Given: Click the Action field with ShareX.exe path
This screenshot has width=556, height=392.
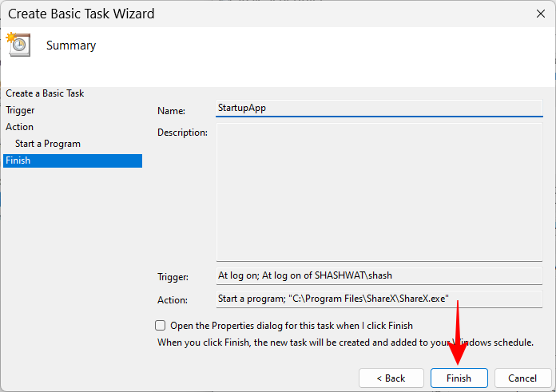Looking at the screenshot, I should 379,299.
